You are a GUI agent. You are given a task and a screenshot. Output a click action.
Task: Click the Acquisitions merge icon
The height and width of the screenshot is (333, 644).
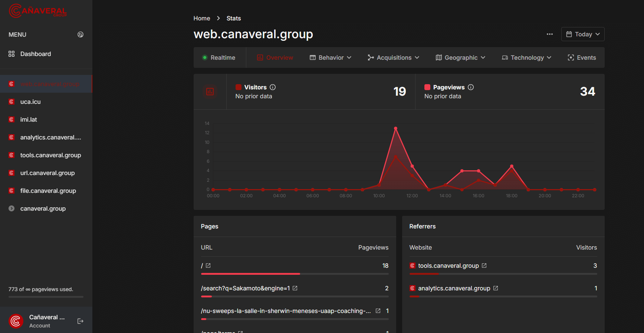(371, 57)
